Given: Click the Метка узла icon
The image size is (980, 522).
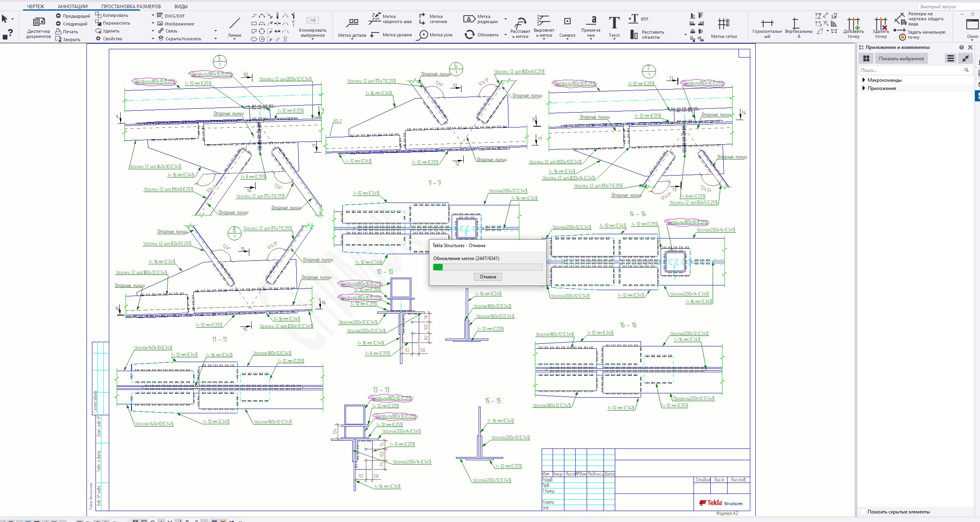Looking at the screenshot, I should pyautogui.click(x=423, y=35).
